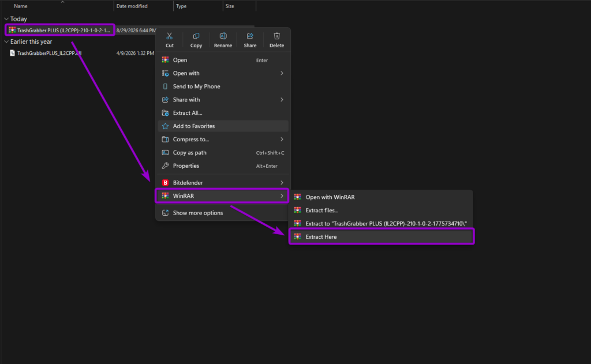Click the icon beside Open with WinRAR
Viewport: 591px width, 364px height.
(297, 197)
